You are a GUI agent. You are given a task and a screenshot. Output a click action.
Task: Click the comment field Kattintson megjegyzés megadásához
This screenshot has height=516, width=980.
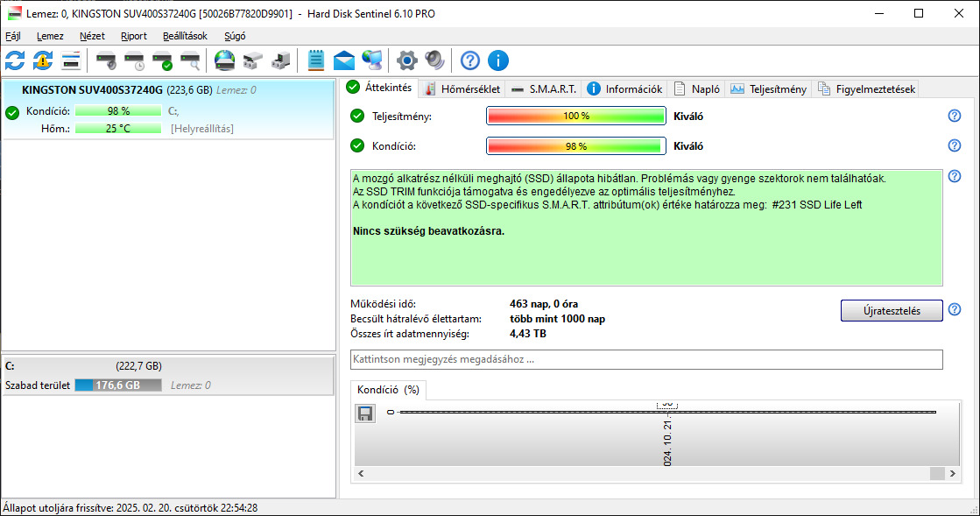click(646, 360)
